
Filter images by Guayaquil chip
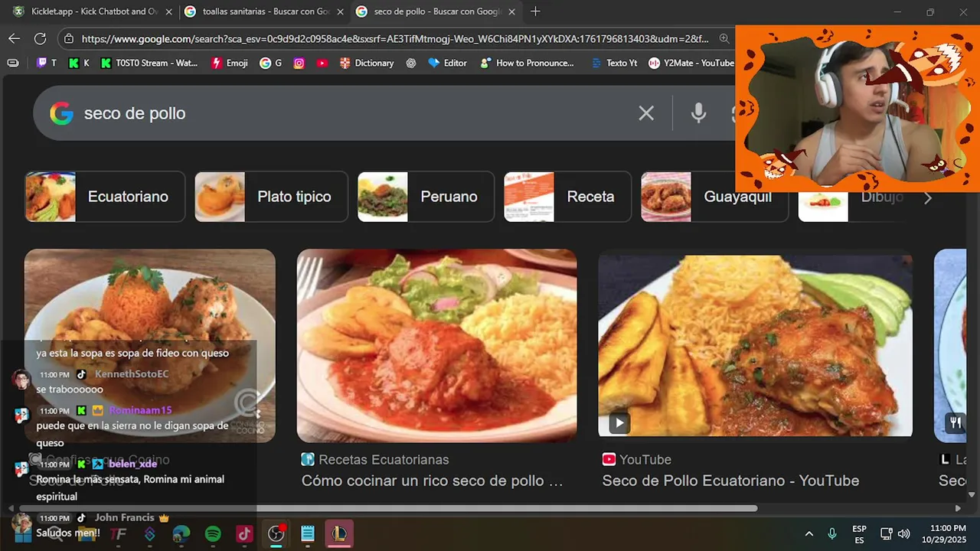(714, 197)
